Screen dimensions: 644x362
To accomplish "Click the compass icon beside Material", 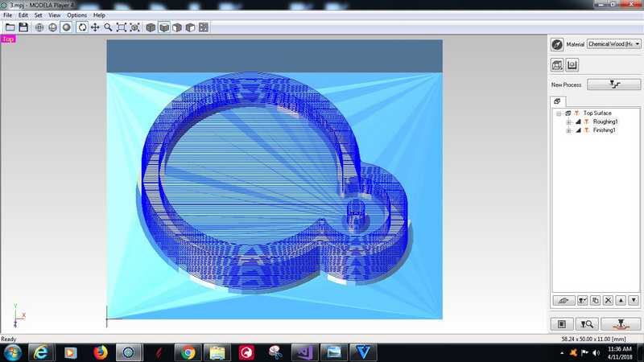I will (557, 44).
